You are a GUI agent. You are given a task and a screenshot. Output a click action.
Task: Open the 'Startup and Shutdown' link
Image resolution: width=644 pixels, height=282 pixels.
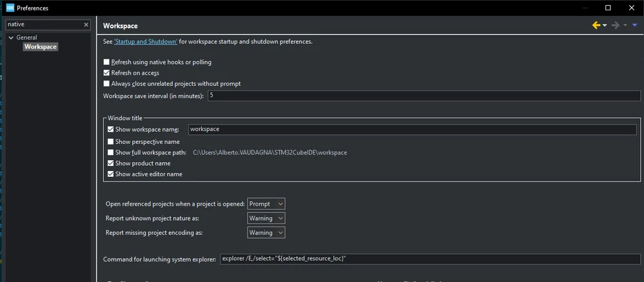[146, 41]
